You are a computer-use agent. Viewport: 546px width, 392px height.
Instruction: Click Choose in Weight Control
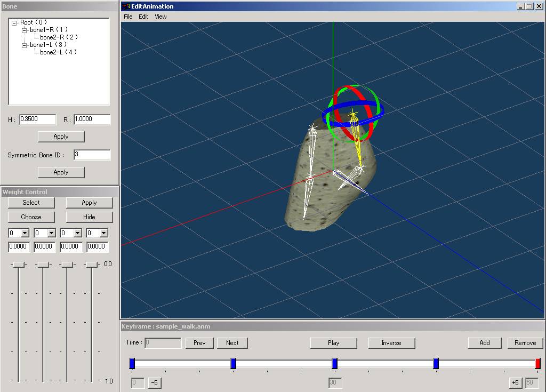pos(31,217)
